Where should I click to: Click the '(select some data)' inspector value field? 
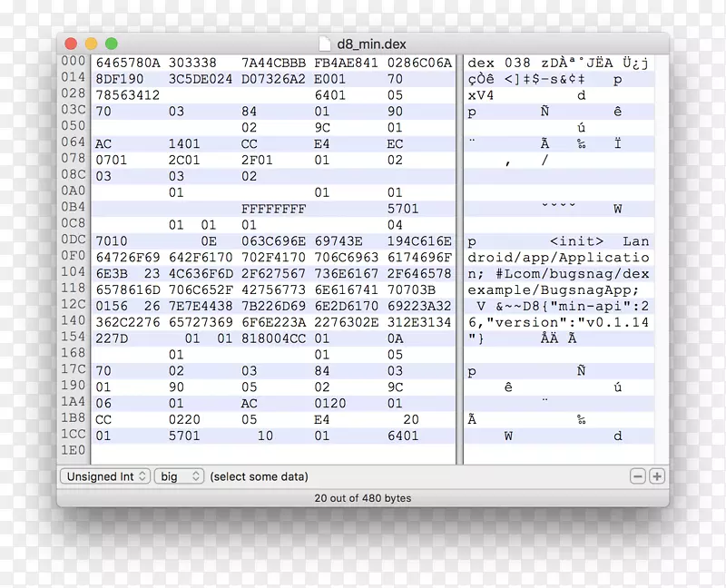pos(259,476)
